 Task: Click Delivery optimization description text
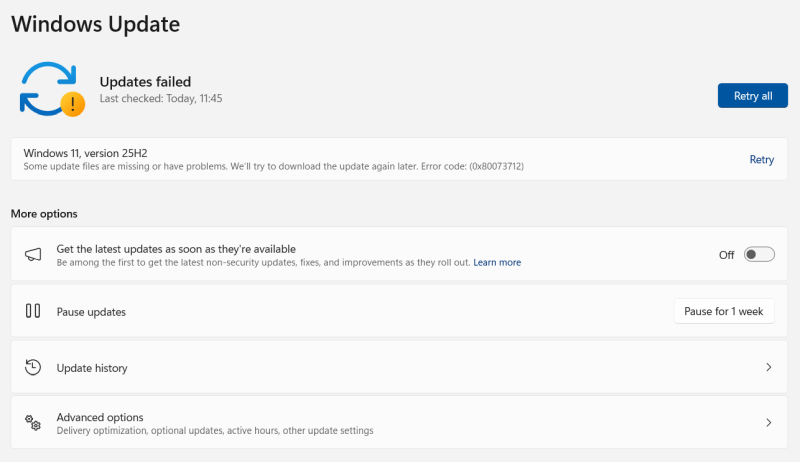pyautogui.click(x=215, y=430)
